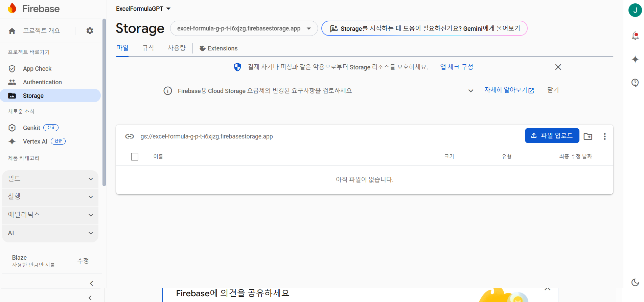Click the Genkit hexagon icon
Viewport: 644px width, 302px height.
(x=12, y=128)
